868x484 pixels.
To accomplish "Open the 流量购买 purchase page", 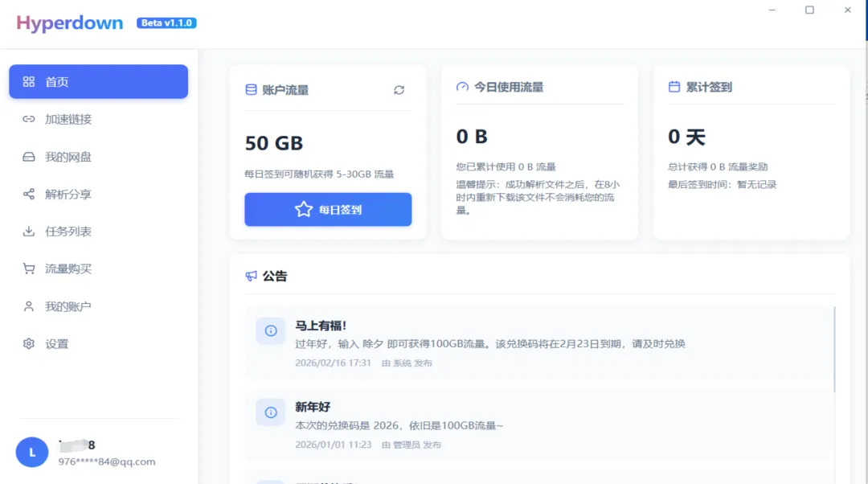I will 99,269.
